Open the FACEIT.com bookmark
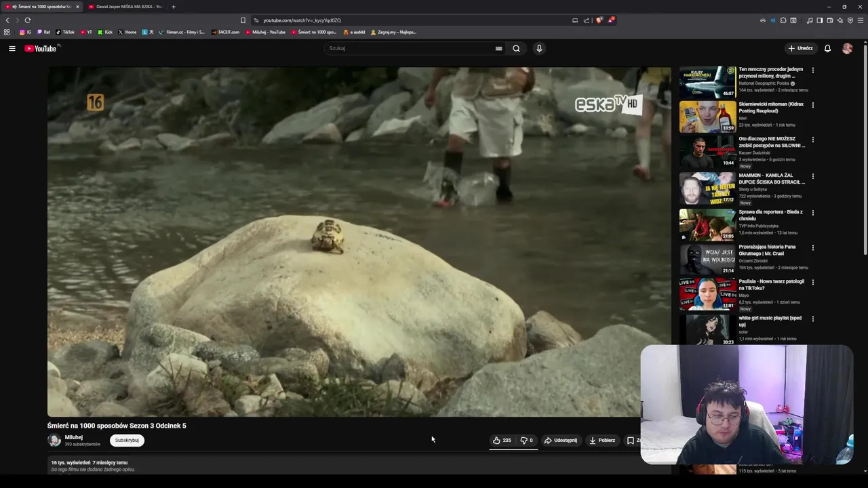Image resolution: width=868 pixels, height=488 pixels. (x=225, y=32)
